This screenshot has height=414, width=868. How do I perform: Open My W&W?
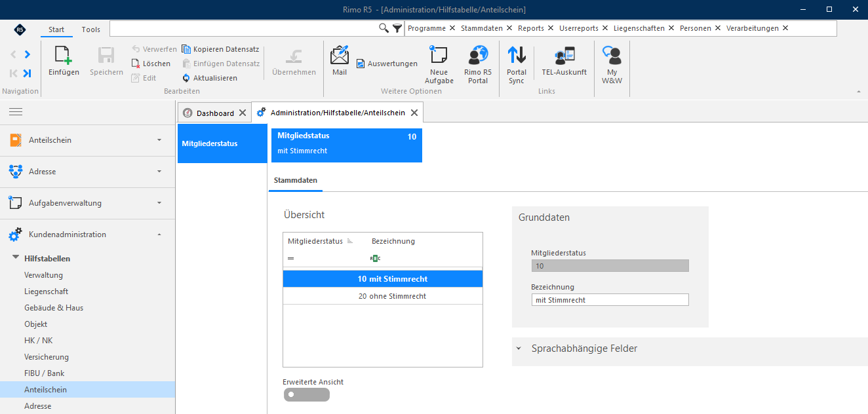(612, 65)
